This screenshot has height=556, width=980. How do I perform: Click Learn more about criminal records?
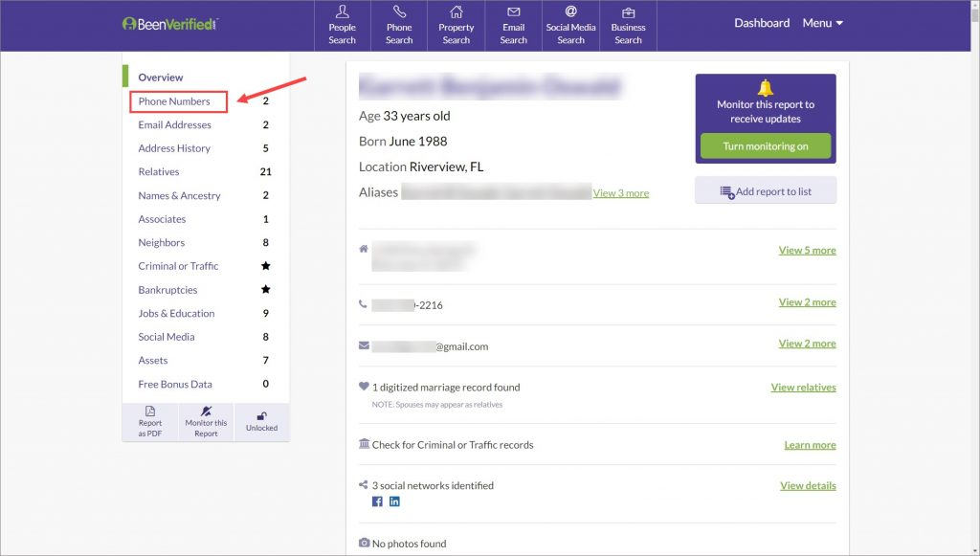tap(810, 445)
